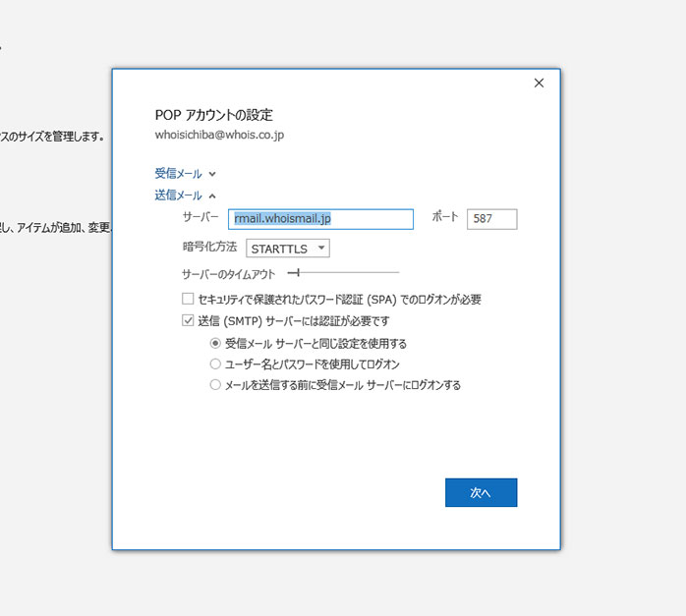Select メールを送信する前に受信メール サーバーにログオンする option
This screenshot has height=616, width=686.
215,385
